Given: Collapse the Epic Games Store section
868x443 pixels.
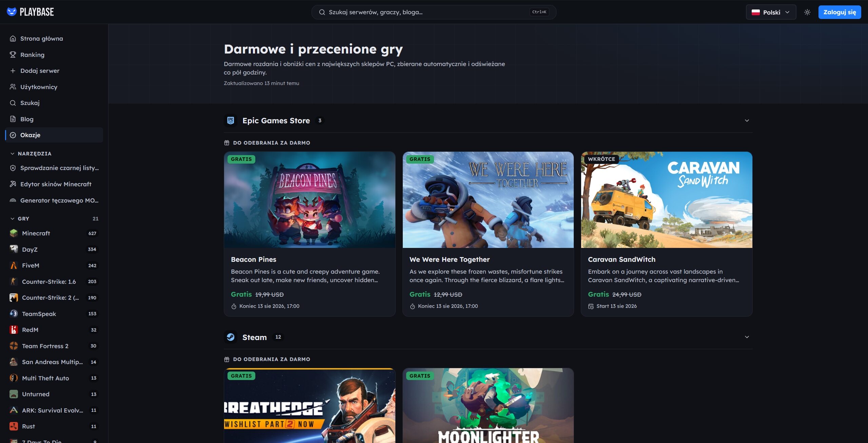Looking at the screenshot, I should coord(747,121).
